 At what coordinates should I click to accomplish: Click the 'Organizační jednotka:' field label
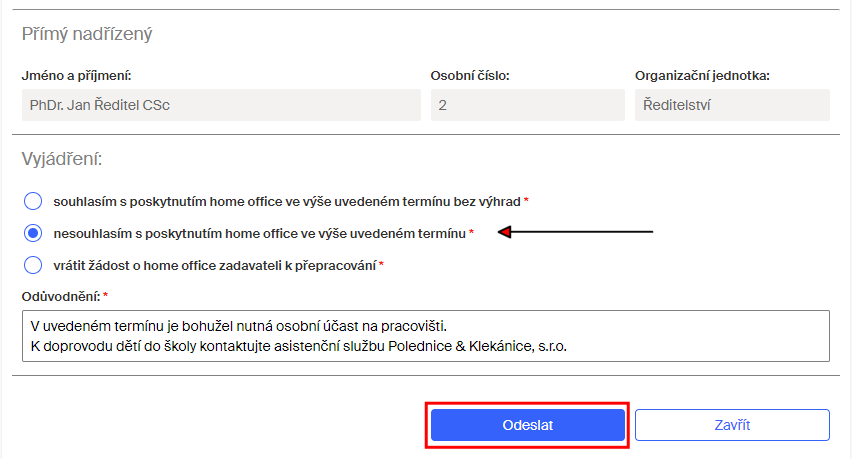702,76
